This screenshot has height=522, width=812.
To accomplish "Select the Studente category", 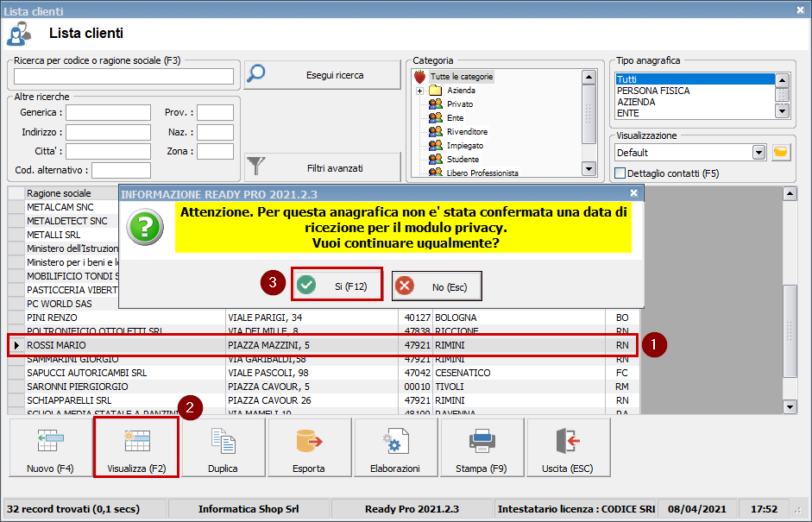I will (x=463, y=160).
